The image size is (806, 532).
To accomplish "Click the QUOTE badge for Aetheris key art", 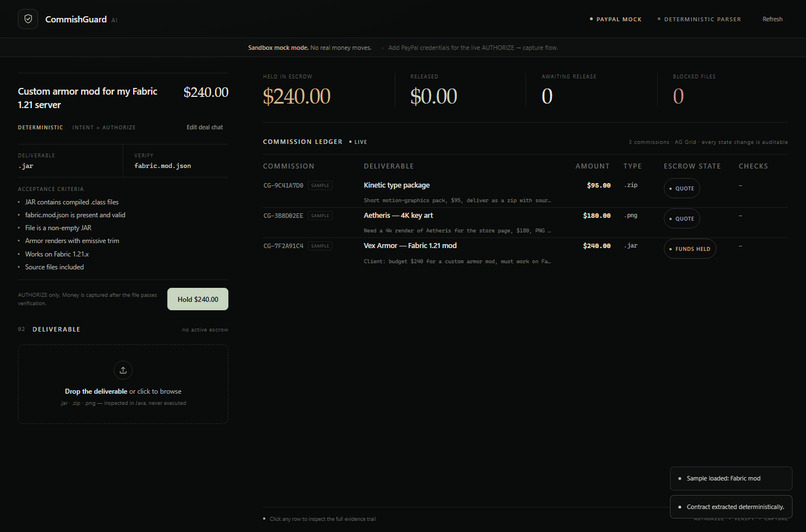I will coord(682,218).
